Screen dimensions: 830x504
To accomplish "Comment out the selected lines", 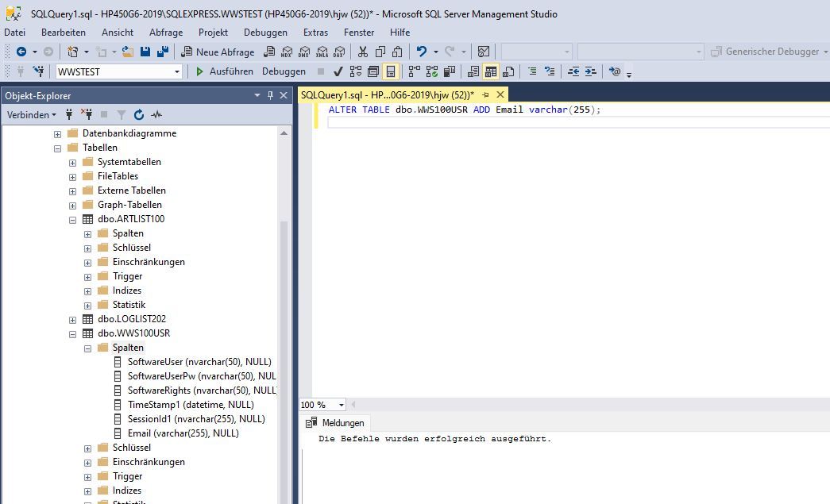I will coord(532,71).
